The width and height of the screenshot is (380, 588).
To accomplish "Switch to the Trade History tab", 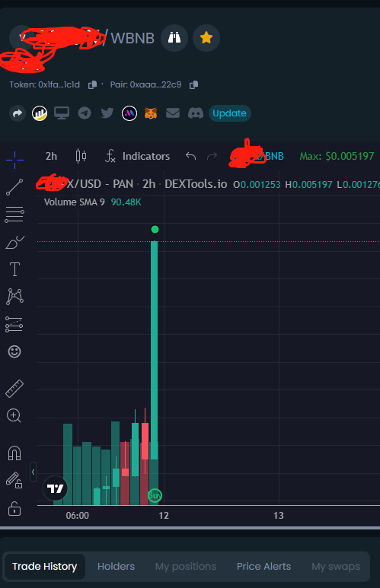I will [45, 566].
